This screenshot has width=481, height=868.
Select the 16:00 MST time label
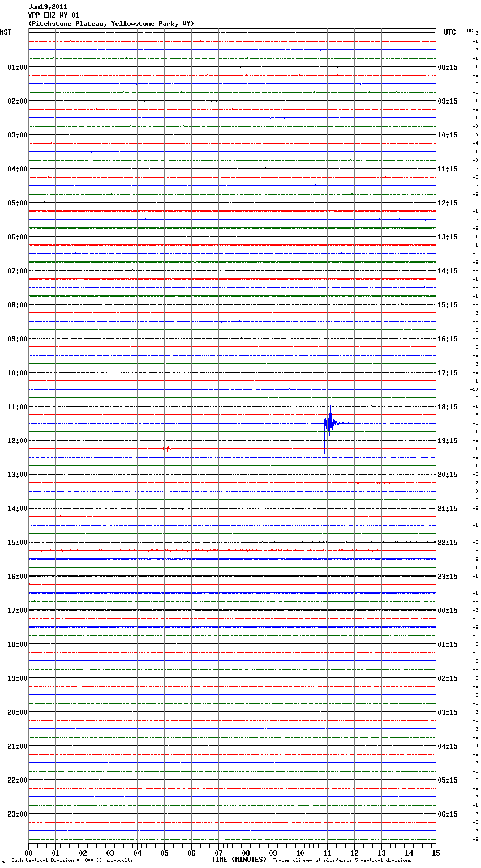pyautogui.click(x=17, y=577)
